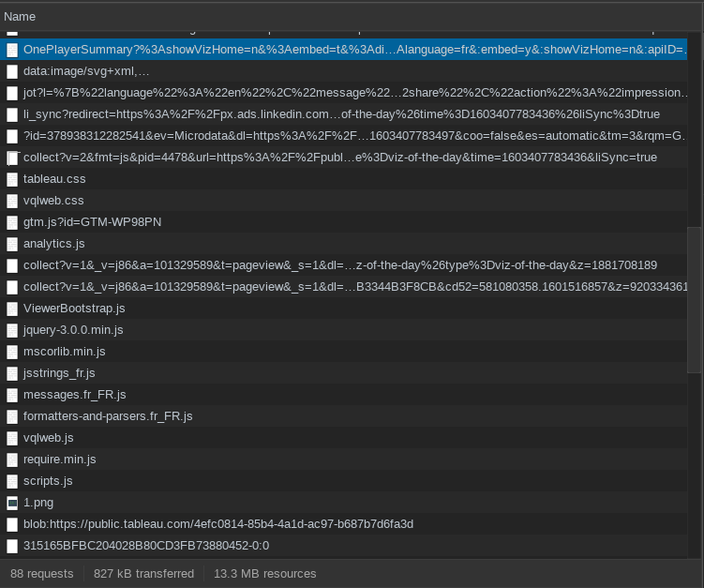This screenshot has height=588, width=704.
Task: Click the script icon beside require.min.js
Action: 12,460
